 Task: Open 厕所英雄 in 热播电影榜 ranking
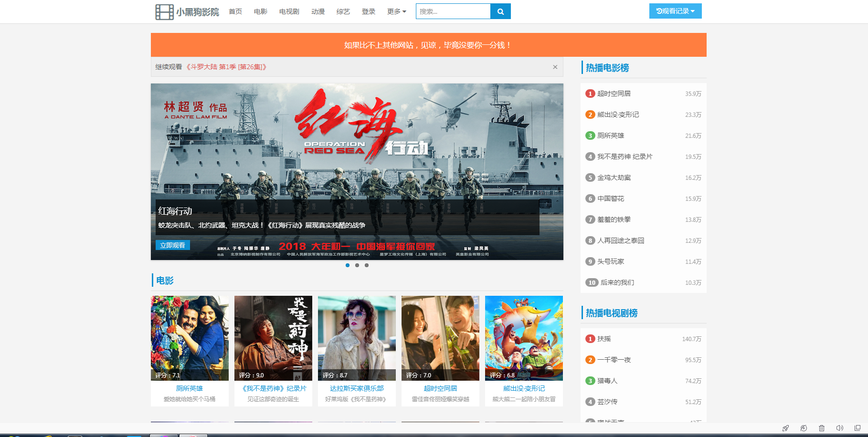point(611,135)
